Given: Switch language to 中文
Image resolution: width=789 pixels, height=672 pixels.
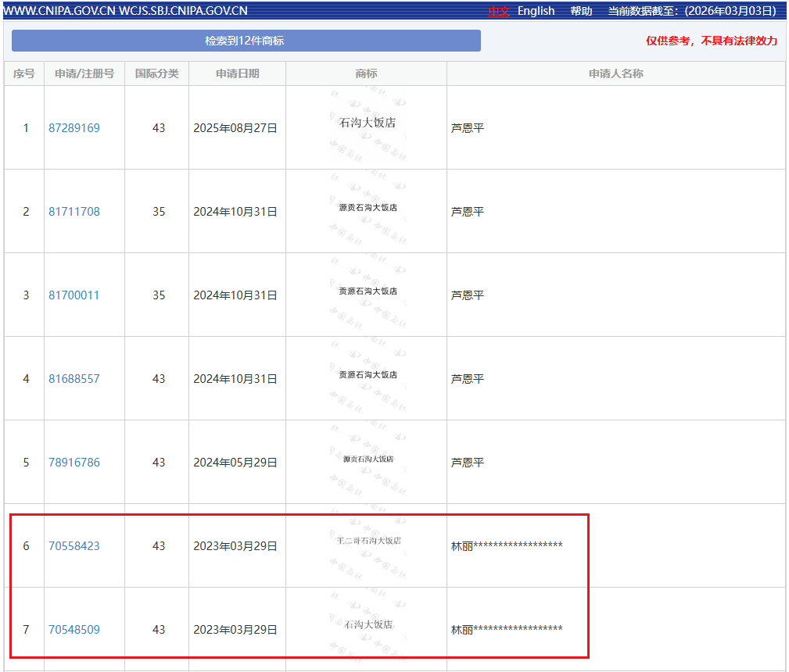Looking at the screenshot, I should (498, 11).
